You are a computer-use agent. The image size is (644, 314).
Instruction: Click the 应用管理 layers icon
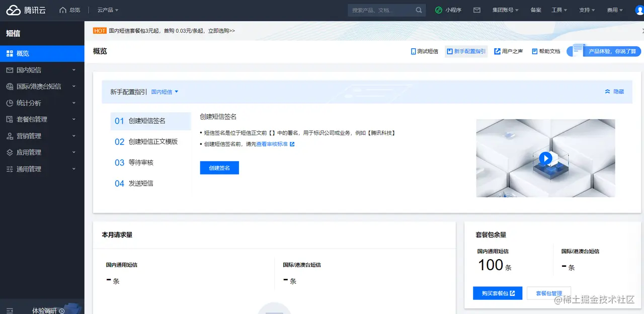tap(10, 152)
